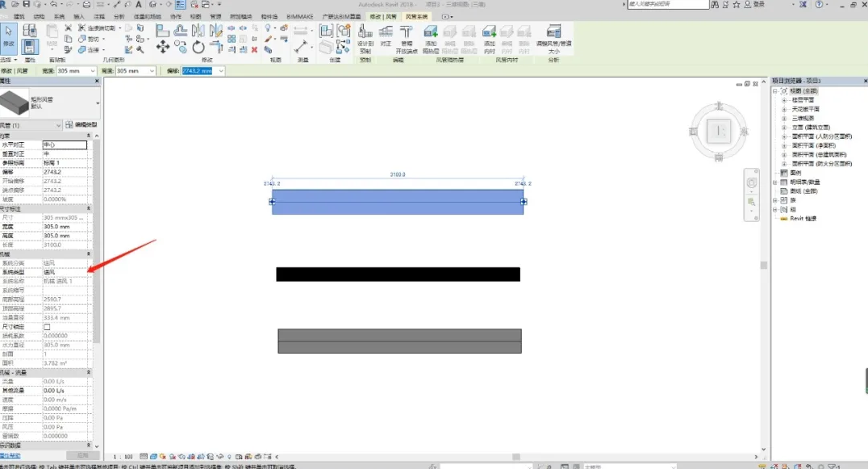Screen dimensions: 868x469
Task: Switch to the 风管系统 ribbon tab
Action: pos(416,17)
